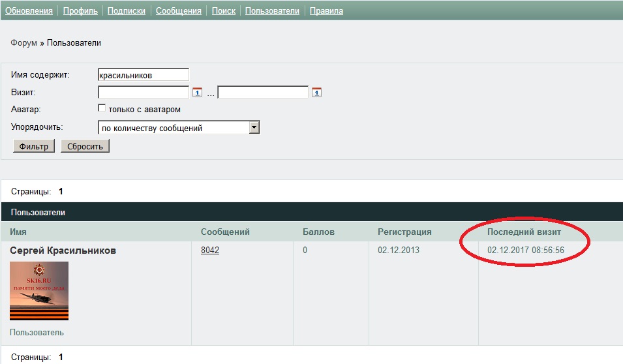
Task: Expand the 'Упорядочить' sort dropdown
Action: click(x=254, y=128)
